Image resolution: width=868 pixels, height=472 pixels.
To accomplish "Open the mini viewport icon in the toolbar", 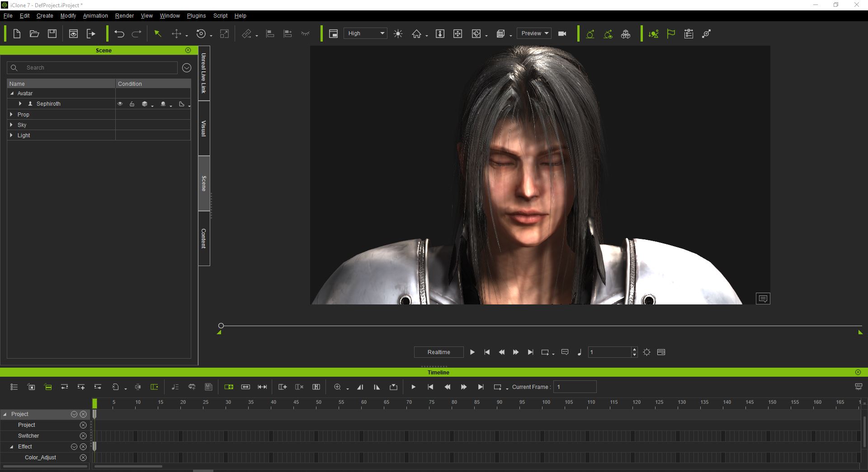I will click(333, 34).
